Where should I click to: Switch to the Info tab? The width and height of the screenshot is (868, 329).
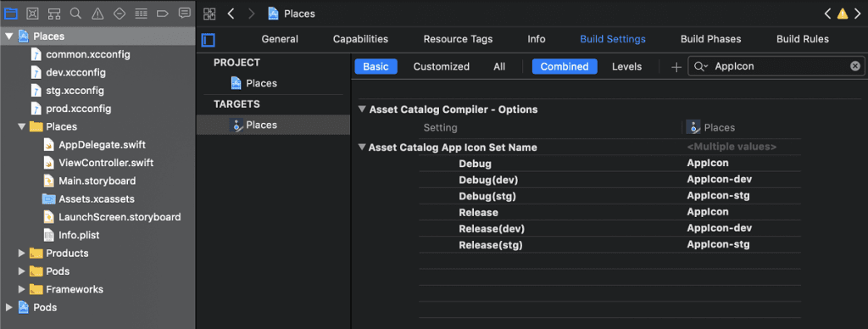[537, 39]
